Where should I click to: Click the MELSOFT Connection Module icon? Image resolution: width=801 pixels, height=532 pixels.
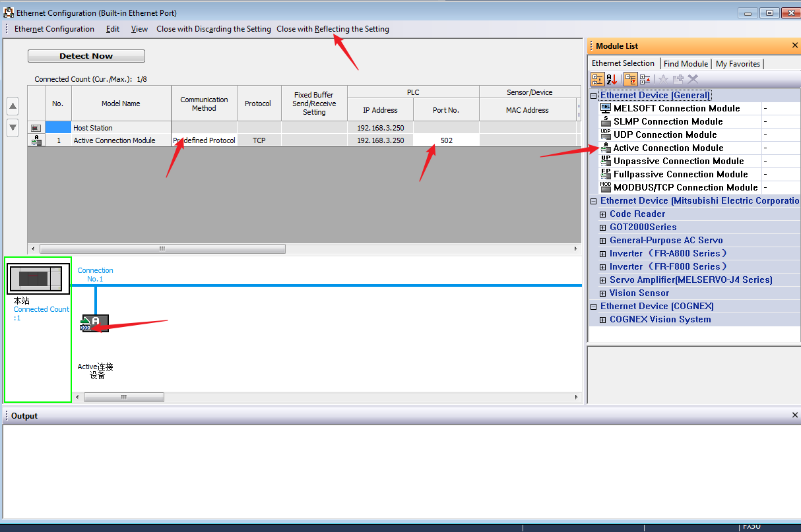click(606, 108)
